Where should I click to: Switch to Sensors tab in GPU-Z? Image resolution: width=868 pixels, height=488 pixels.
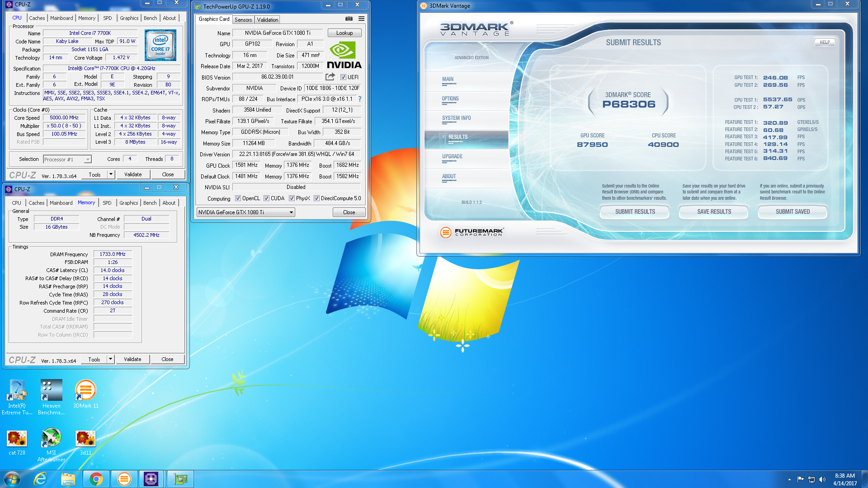243,20
